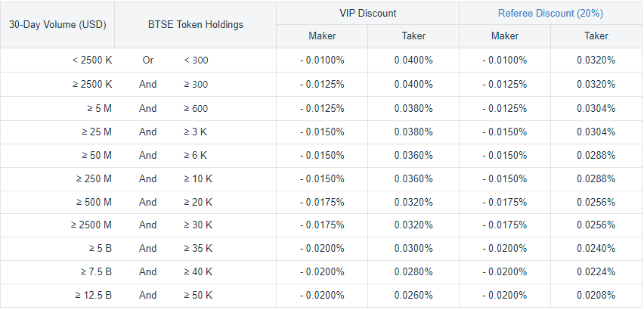This screenshot has width=644, height=310.
Task: Select the ≥ 600 token holdings cell
Action: click(196, 108)
